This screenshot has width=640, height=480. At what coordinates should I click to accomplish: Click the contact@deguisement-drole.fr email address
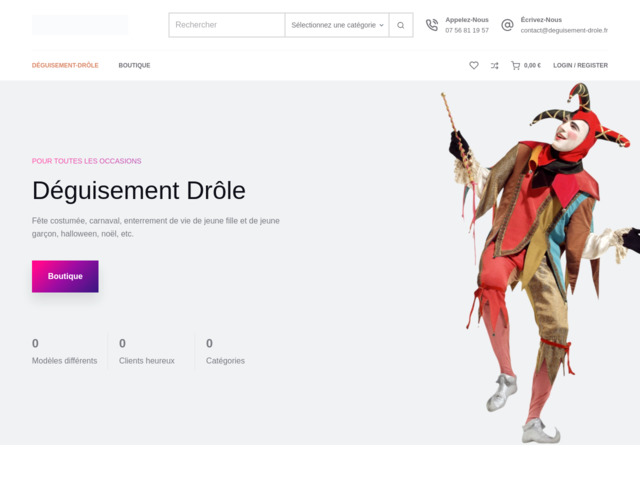pyautogui.click(x=564, y=30)
